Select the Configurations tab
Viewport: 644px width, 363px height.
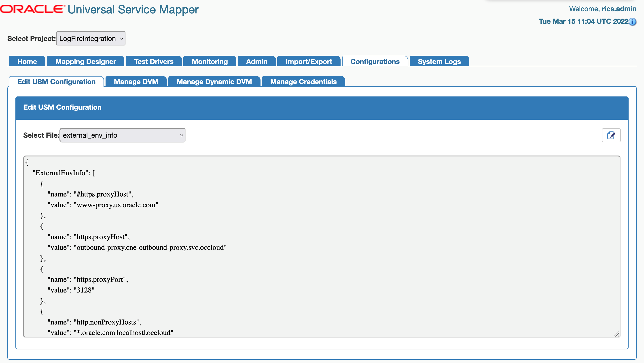click(375, 61)
